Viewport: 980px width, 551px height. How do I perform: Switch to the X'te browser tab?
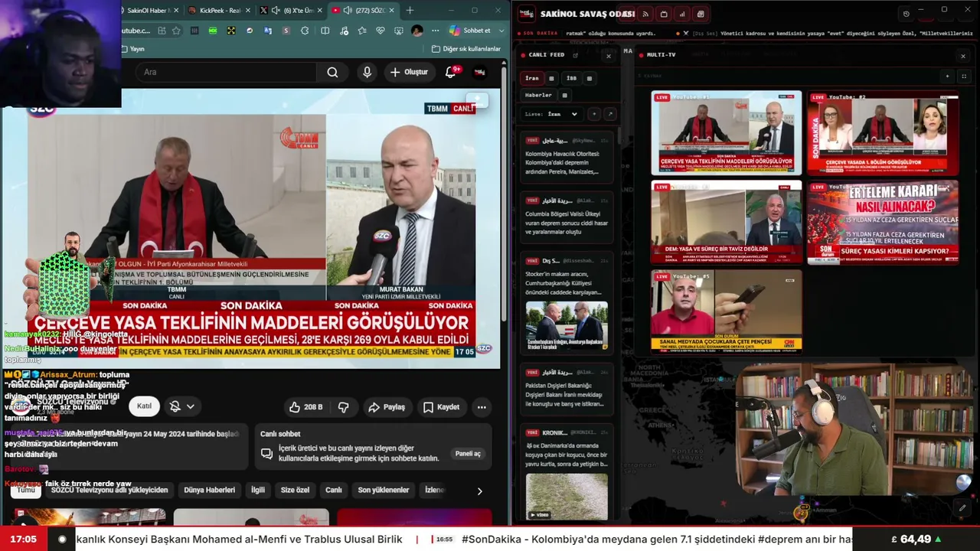coord(290,11)
